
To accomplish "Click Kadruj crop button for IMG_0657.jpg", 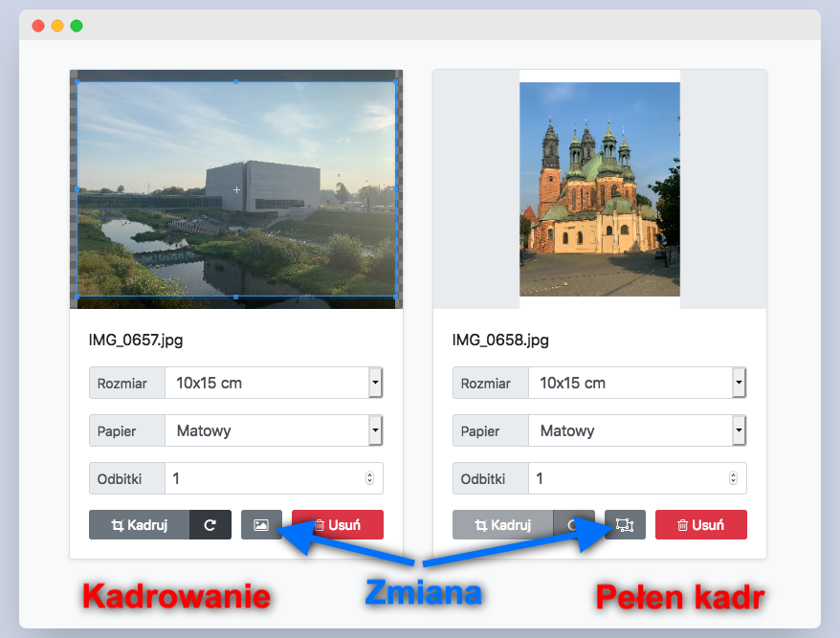I will 139,524.
